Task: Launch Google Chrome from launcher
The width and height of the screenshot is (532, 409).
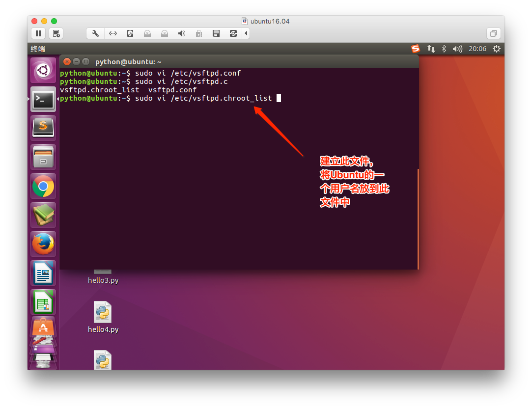Action: pyautogui.click(x=43, y=186)
